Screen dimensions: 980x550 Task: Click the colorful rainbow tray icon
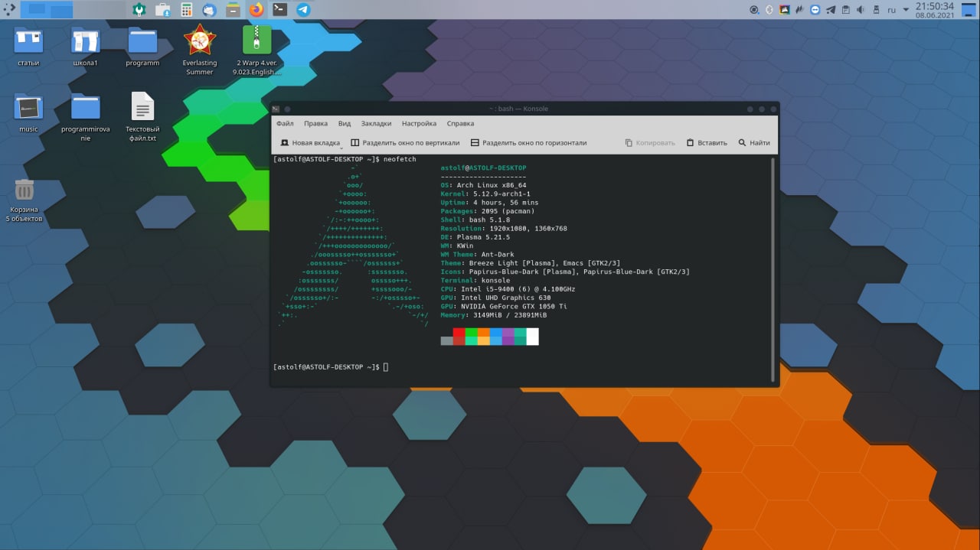(x=785, y=10)
